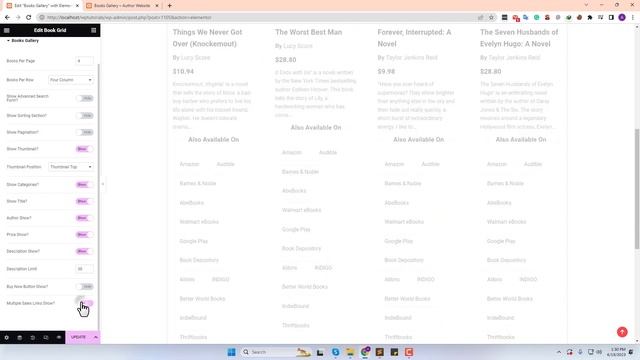Open page settings gear in Elementor footer
The width and height of the screenshot is (640, 360).
pyautogui.click(x=7, y=338)
